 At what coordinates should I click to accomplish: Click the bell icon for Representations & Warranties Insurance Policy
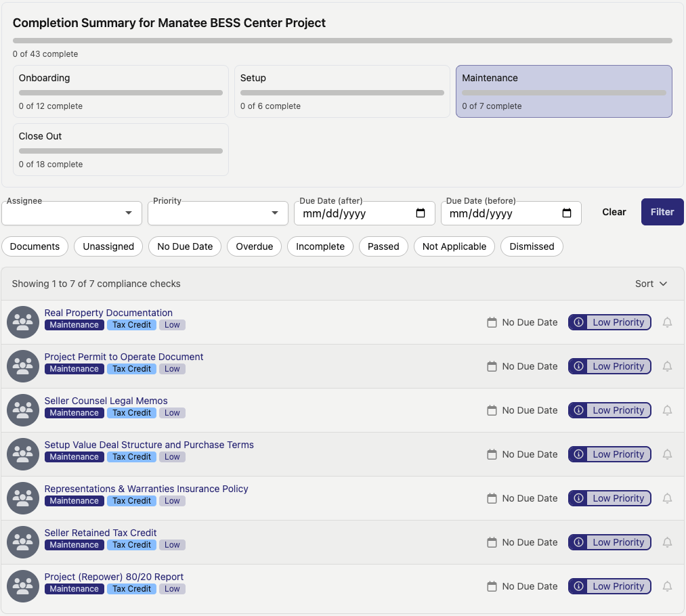click(x=667, y=498)
